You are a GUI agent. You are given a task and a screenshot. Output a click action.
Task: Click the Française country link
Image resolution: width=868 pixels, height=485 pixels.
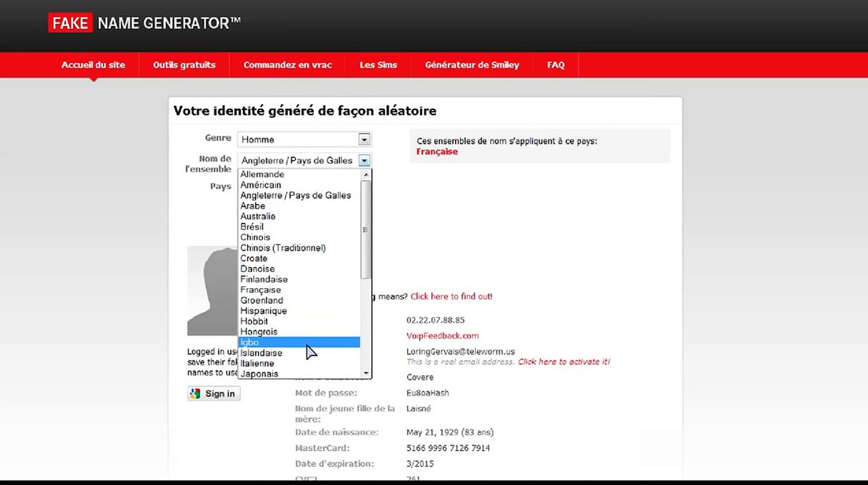click(436, 152)
